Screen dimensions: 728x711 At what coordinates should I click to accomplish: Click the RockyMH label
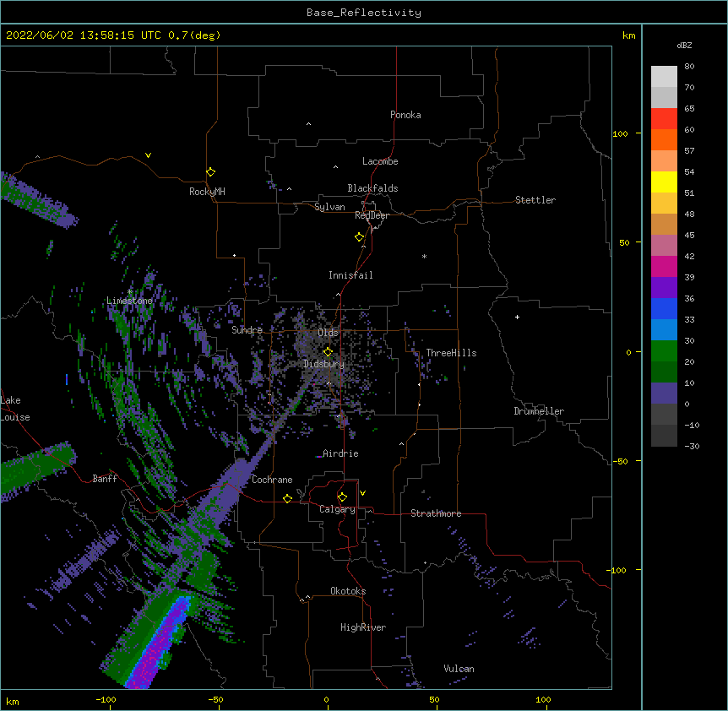pyautogui.click(x=207, y=192)
